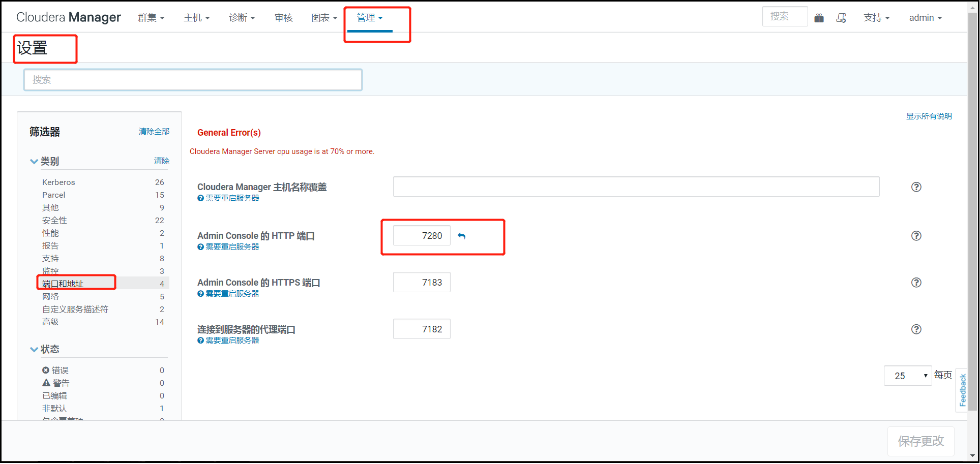Filter by 性能 category
The width and height of the screenshot is (980, 464).
[103, 233]
